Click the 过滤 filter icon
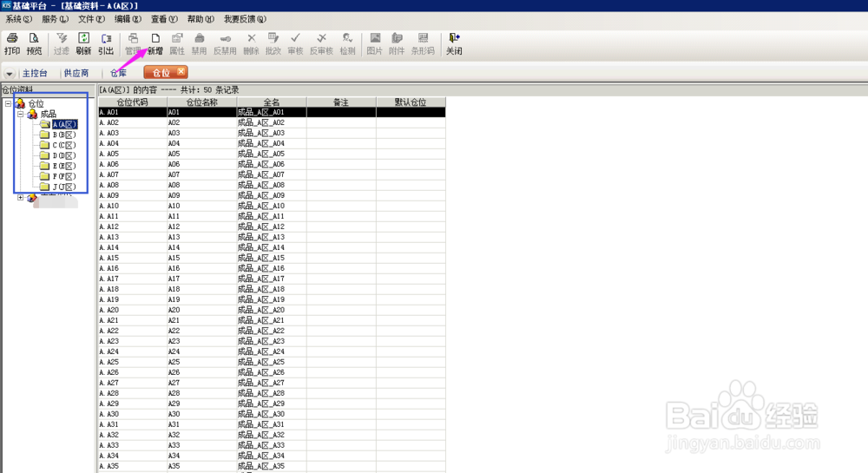This screenshot has height=473, width=868. (62, 43)
